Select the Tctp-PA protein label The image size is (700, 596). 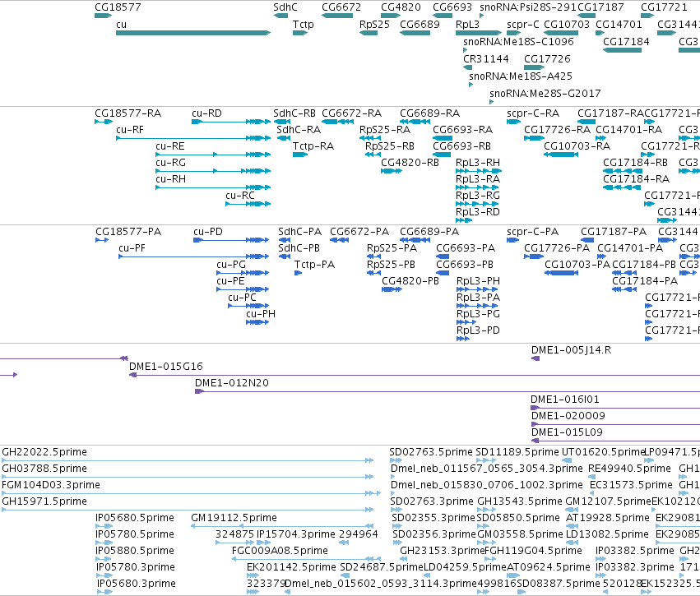[315, 265]
